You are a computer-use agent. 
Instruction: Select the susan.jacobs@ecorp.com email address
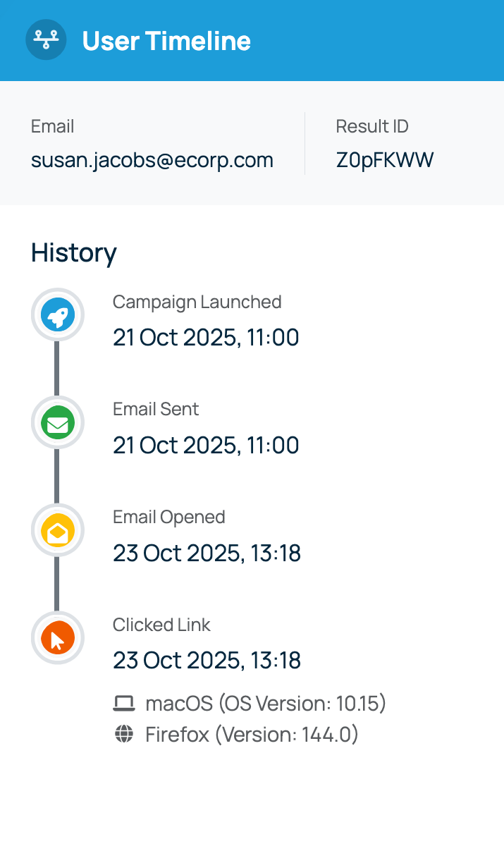click(x=152, y=161)
